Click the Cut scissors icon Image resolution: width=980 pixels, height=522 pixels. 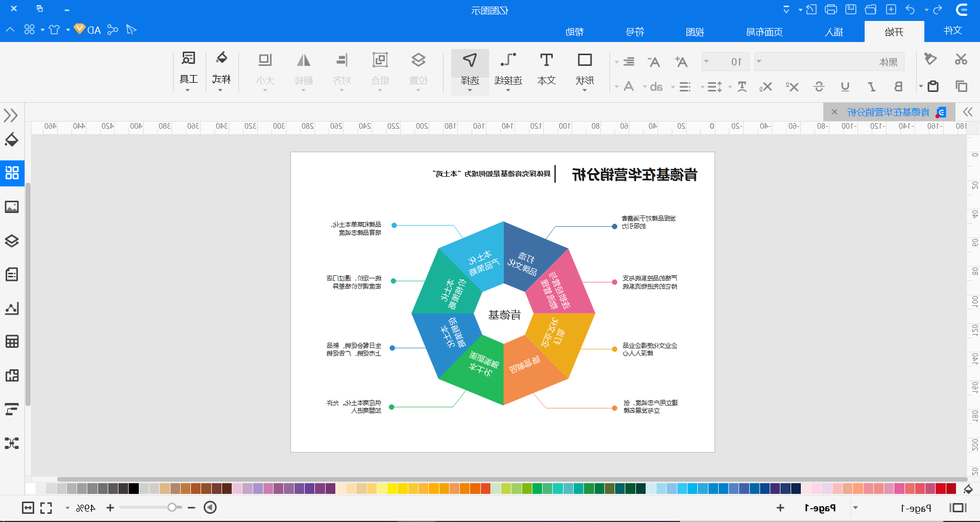tap(961, 59)
